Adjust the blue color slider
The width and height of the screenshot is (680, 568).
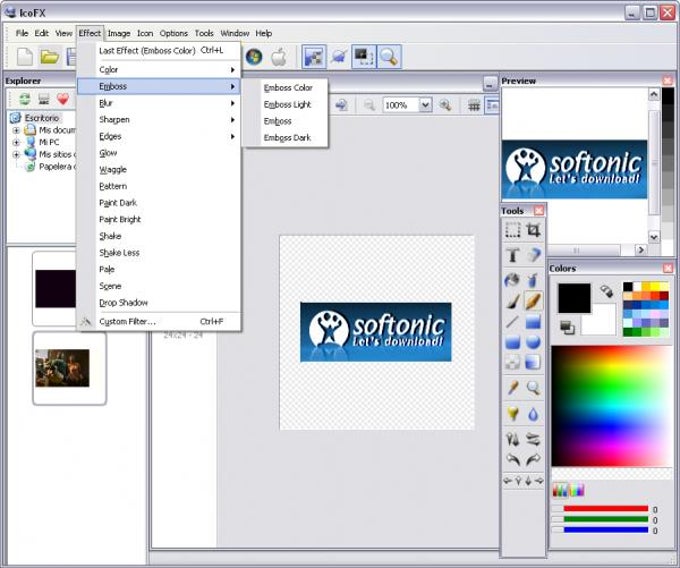tap(605, 529)
